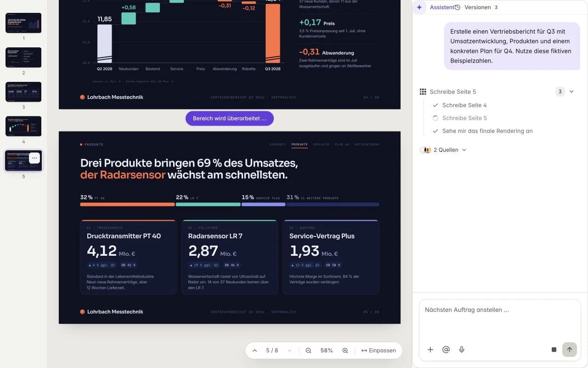Go to previous page with the up chevron
This screenshot has width=588, height=368.
coord(254,351)
